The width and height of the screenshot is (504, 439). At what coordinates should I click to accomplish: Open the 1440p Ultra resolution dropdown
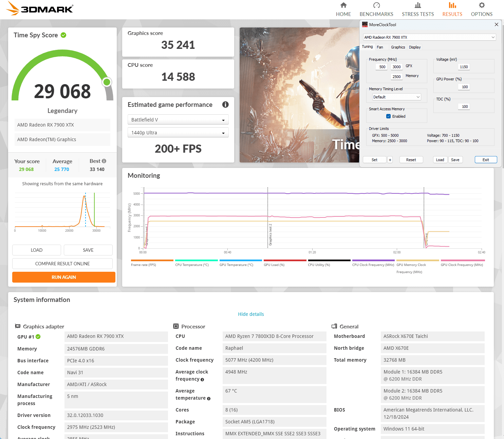[x=178, y=133]
